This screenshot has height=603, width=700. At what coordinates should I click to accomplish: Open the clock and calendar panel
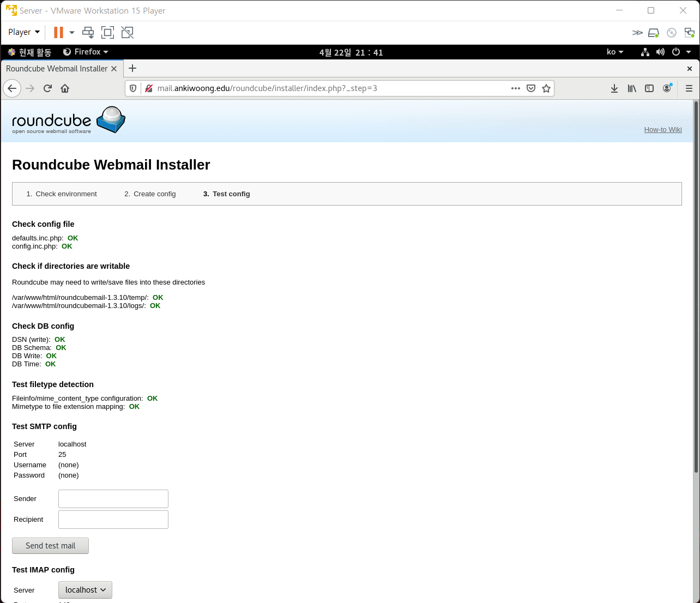[x=351, y=52]
